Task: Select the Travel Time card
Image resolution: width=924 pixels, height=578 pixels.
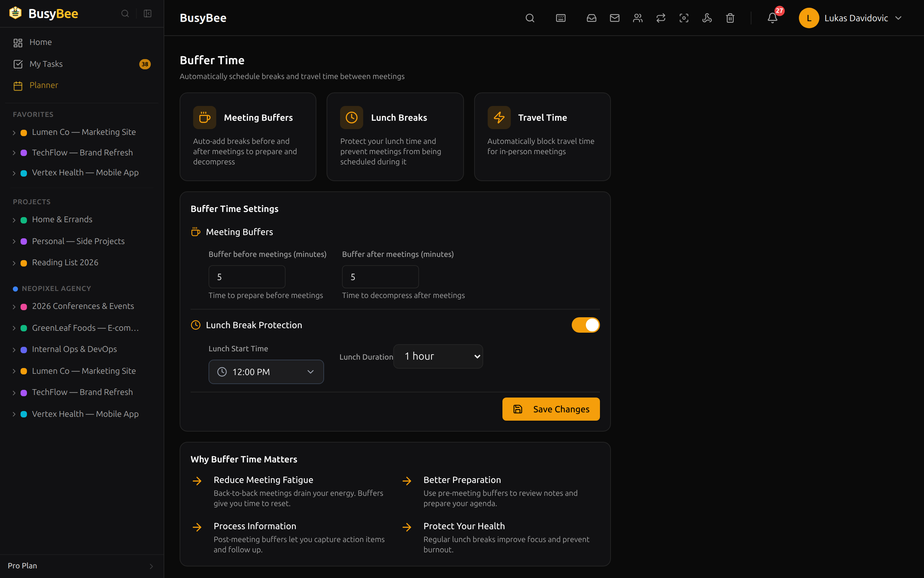Action: (542, 137)
